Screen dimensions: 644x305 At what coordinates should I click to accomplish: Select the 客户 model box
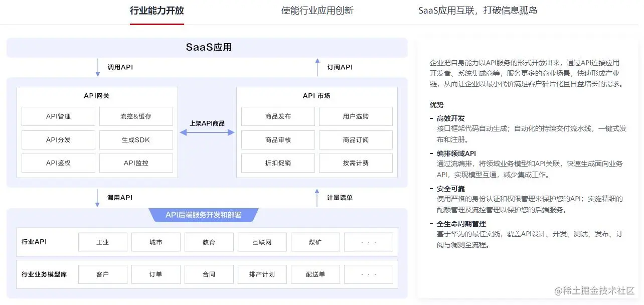point(103,274)
